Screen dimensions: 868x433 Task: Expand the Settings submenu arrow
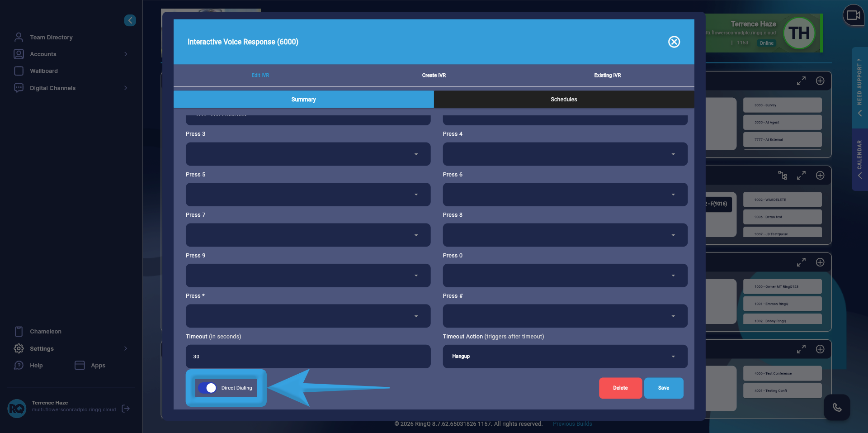[x=125, y=348]
